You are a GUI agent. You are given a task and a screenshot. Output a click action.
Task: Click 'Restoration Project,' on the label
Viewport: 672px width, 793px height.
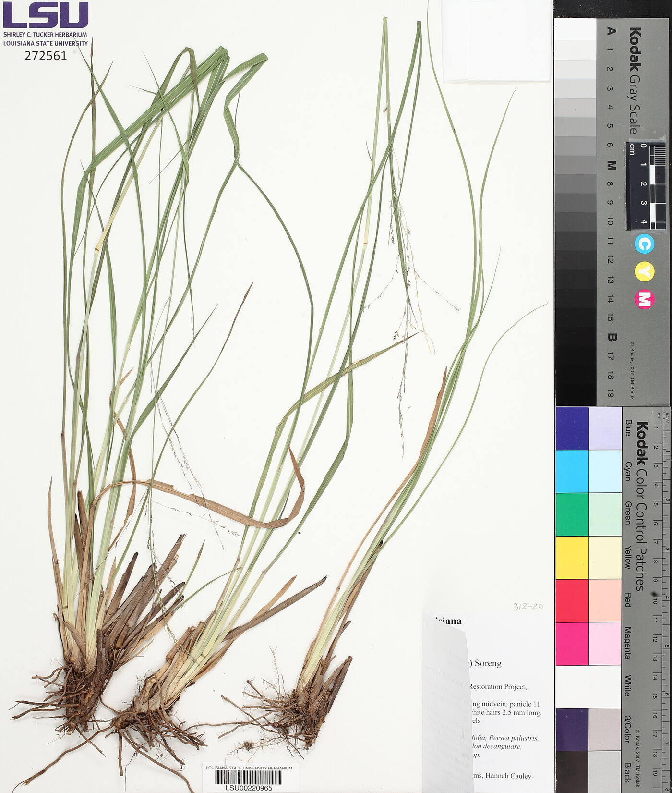click(498, 687)
